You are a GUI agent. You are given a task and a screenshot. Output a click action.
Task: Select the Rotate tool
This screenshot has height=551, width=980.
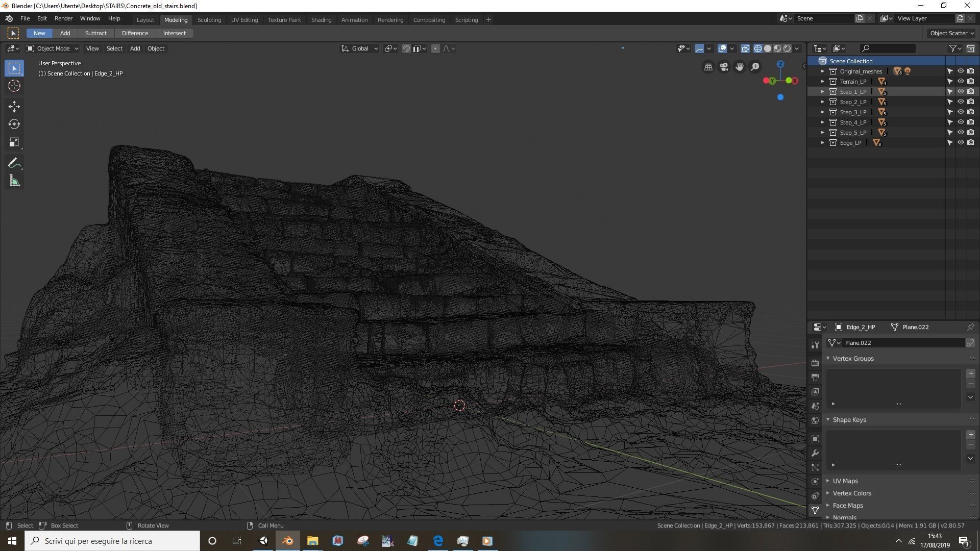[x=14, y=124]
